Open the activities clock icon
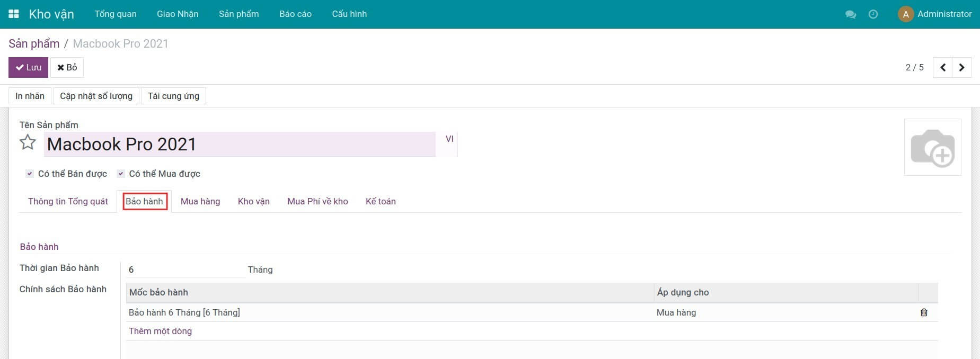Image resolution: width=980 pixels, height=359 pixels. pyautogui.click(x=873, y=14)
